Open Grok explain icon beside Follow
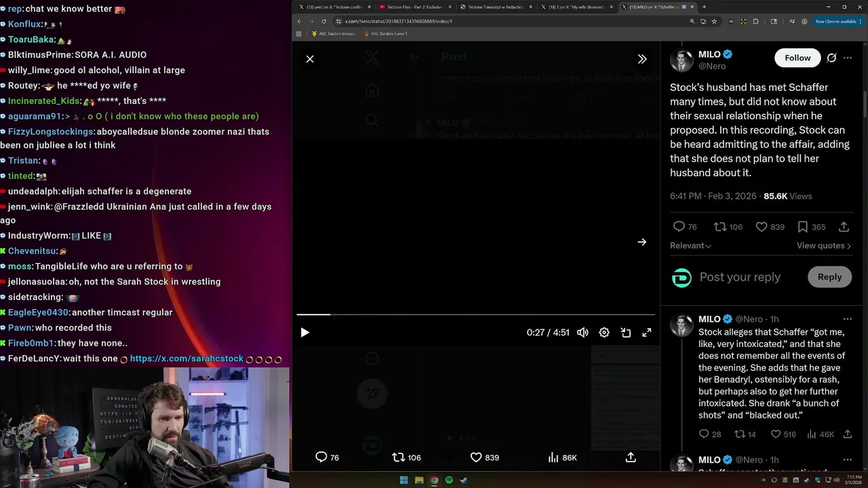The width and height of the screenshot is (868, 488). point(831,58)
